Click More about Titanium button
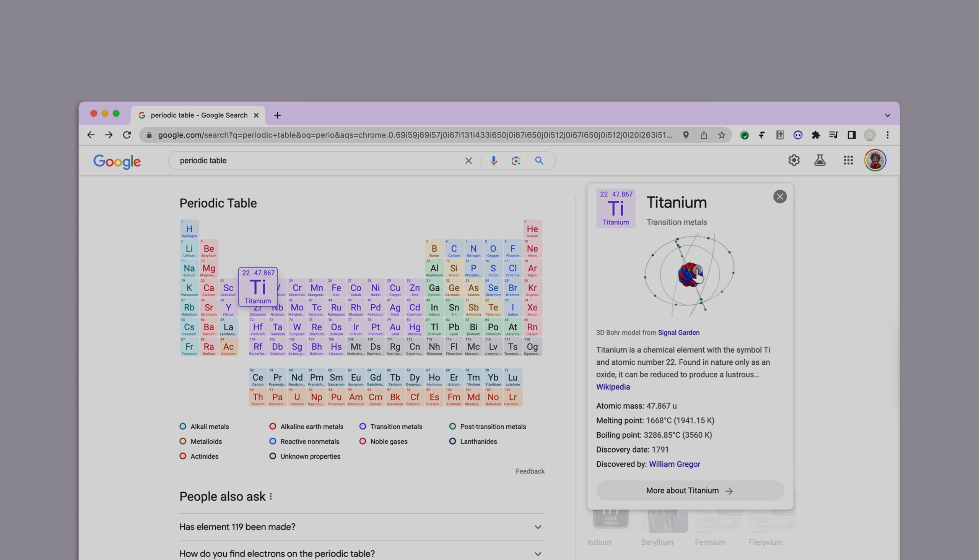Image resolution: width=979 pixels, height=560 pixels. click(x=690, y=491)
